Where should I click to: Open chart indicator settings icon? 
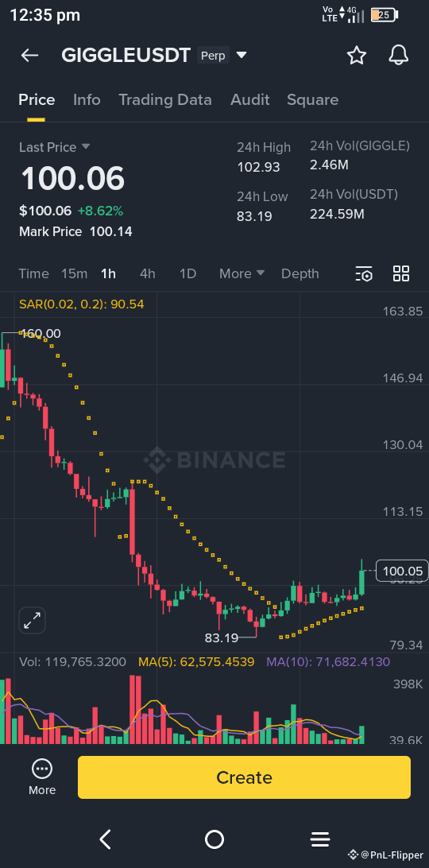point(364,273)
